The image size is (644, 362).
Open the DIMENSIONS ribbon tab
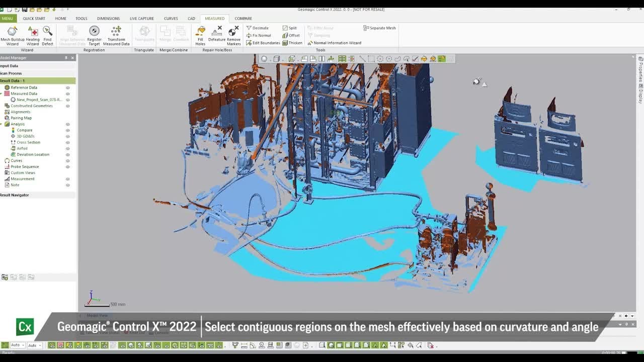[108, 19]
